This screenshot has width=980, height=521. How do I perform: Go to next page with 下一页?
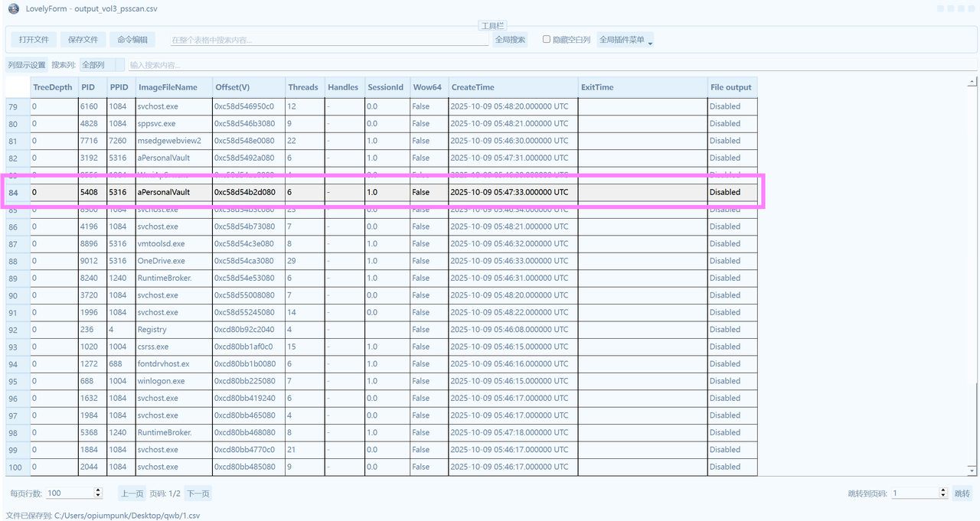[198, 493]
